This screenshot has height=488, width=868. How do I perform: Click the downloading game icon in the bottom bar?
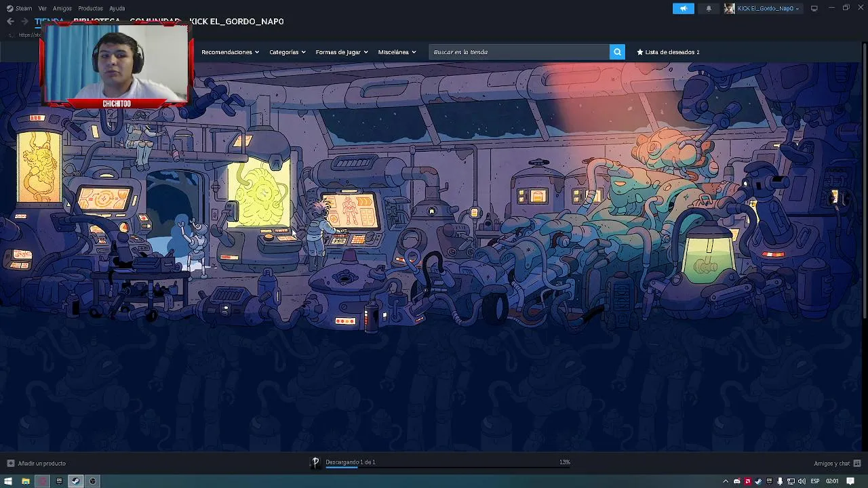point(315,462)
